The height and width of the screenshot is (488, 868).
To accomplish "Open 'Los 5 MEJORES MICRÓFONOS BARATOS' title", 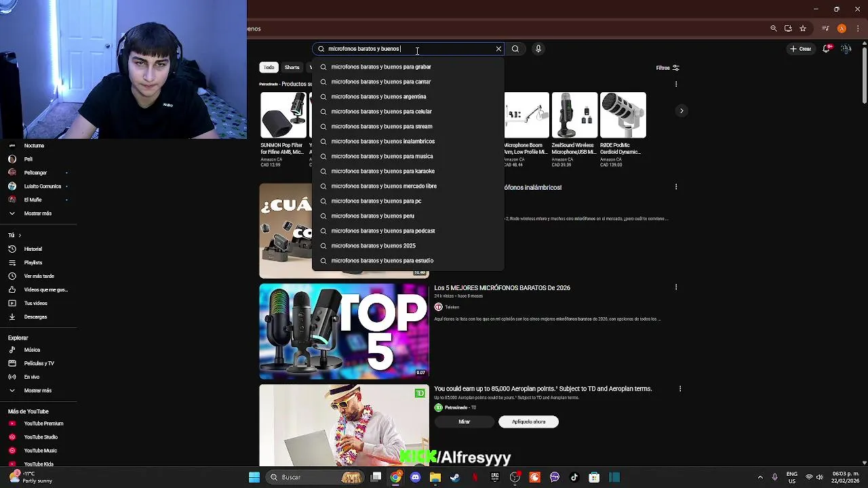I will [502, 288].
